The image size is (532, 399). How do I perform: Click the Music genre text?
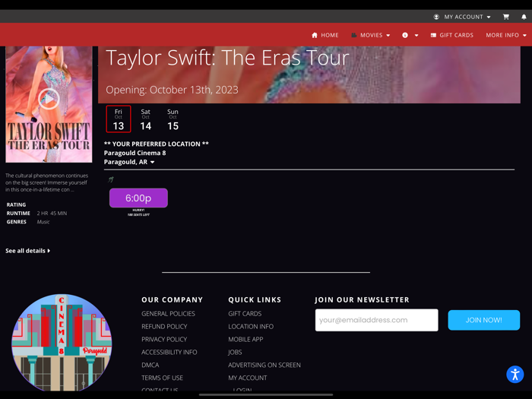point(43,222)
